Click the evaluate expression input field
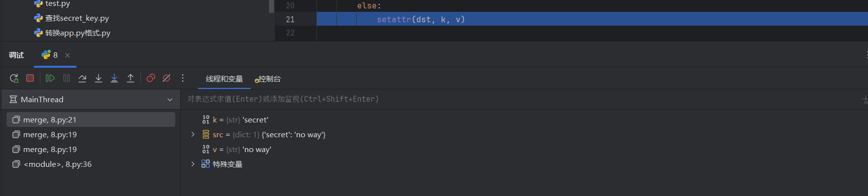The height and width of the screenshot is (196, 868). [x=522, y=99]
